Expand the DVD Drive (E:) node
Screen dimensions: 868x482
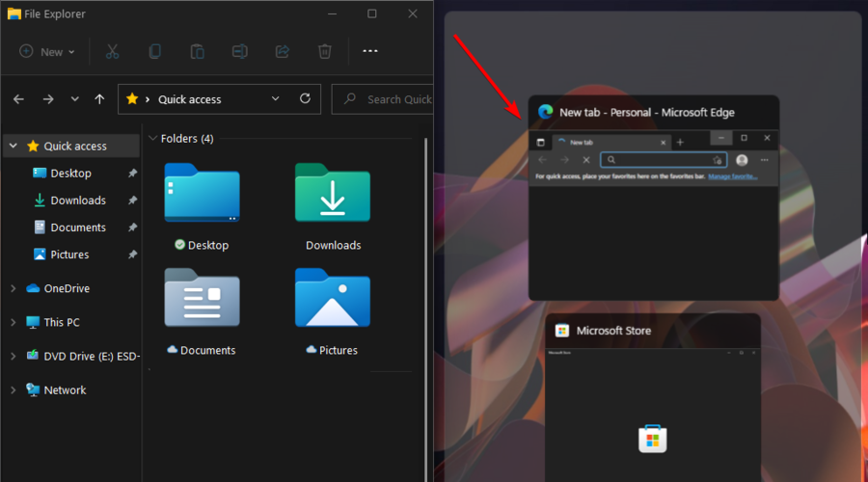coord(13,357)
